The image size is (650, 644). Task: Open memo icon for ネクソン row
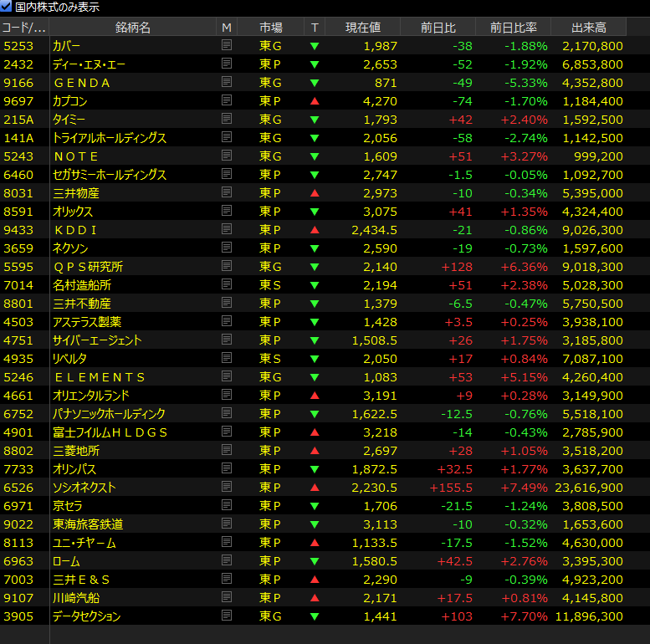(227, 248)
